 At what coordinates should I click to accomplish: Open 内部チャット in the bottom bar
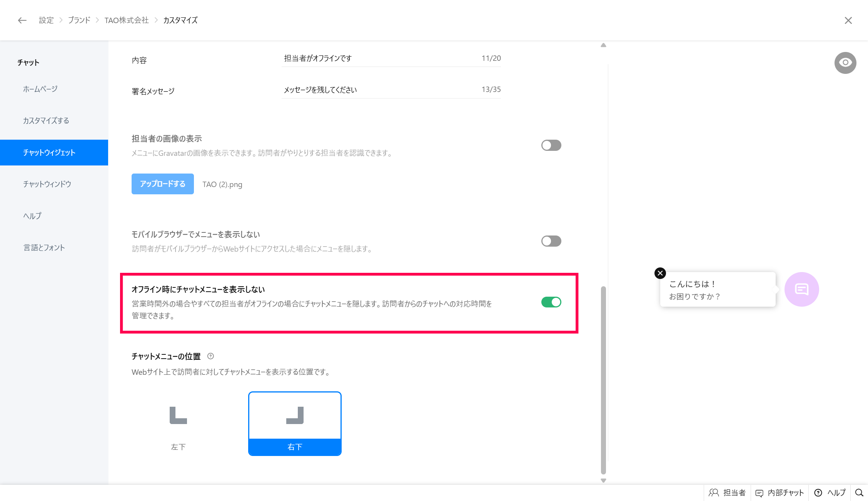780,493
